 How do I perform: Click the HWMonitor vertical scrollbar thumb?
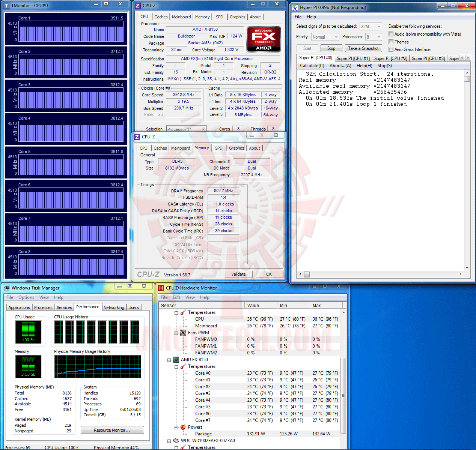[343, 396]
